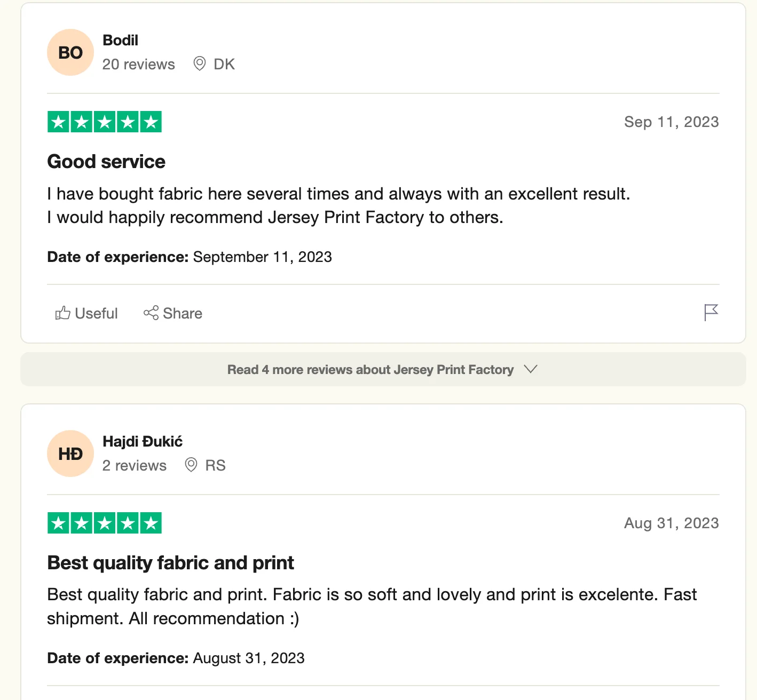
Task: Click the location pin beside RS
Action: click(191, 465)
